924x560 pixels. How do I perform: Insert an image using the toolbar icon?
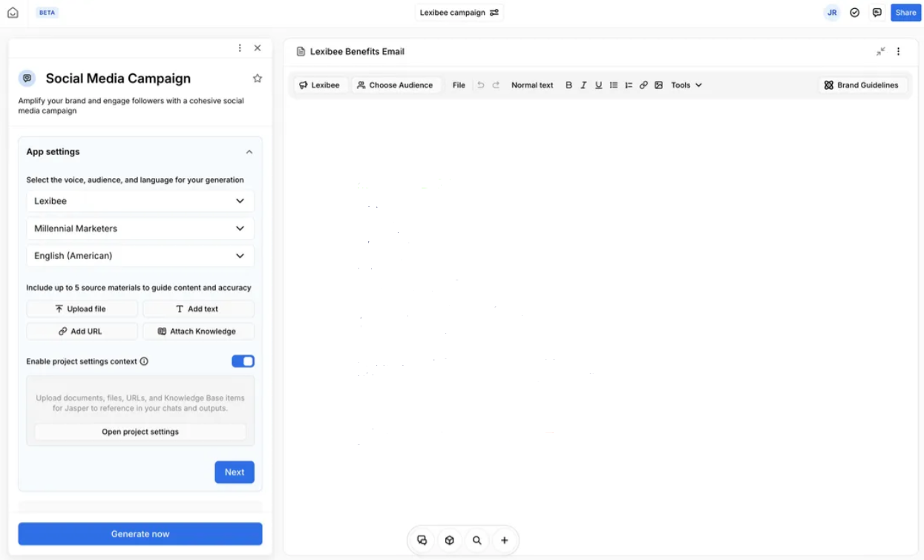pyautogui.click(x=659, y=85)
